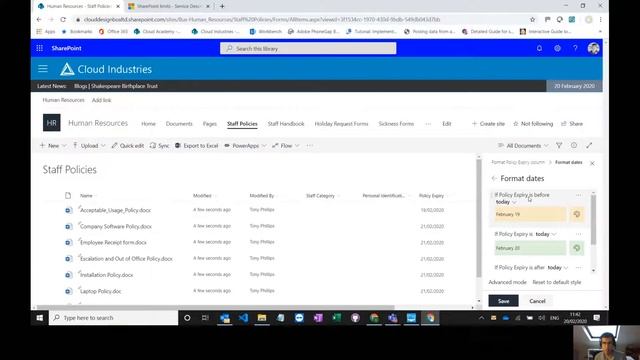Image resolution: width=640 pixels, height=360 pixels.
Task: Open File Explorer from taskbar
Action: point(262,318)
